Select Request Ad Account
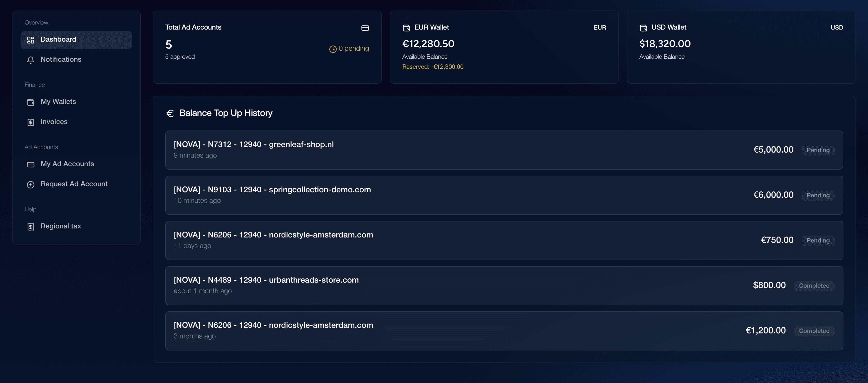The image size is (868, 383). 76,184
